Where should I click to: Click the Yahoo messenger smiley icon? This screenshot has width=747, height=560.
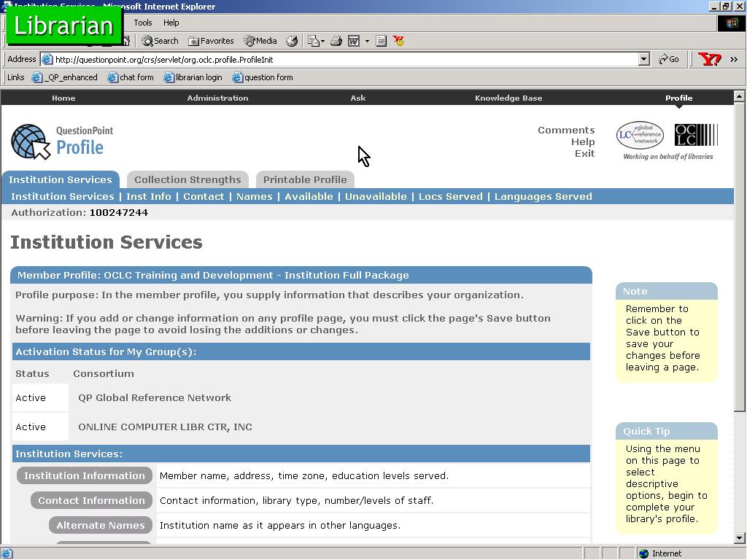pyautogui.click(x=399, y=41)
